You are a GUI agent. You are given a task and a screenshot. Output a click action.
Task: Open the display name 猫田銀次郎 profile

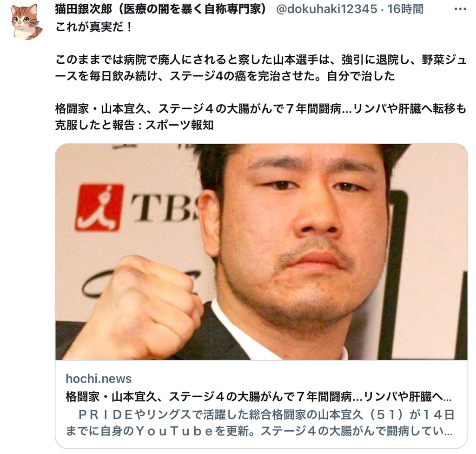tap(84, 9)
